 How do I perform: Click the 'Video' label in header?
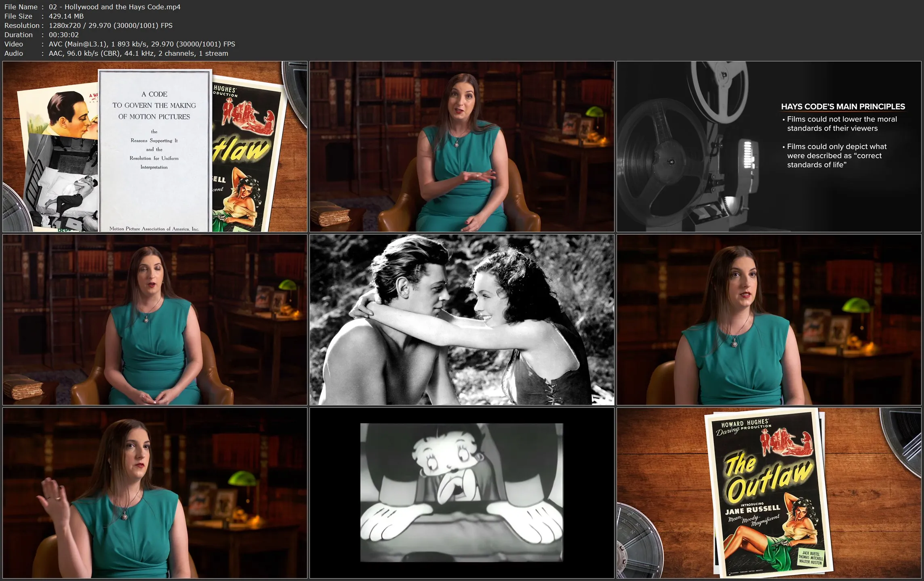point(14,44)
